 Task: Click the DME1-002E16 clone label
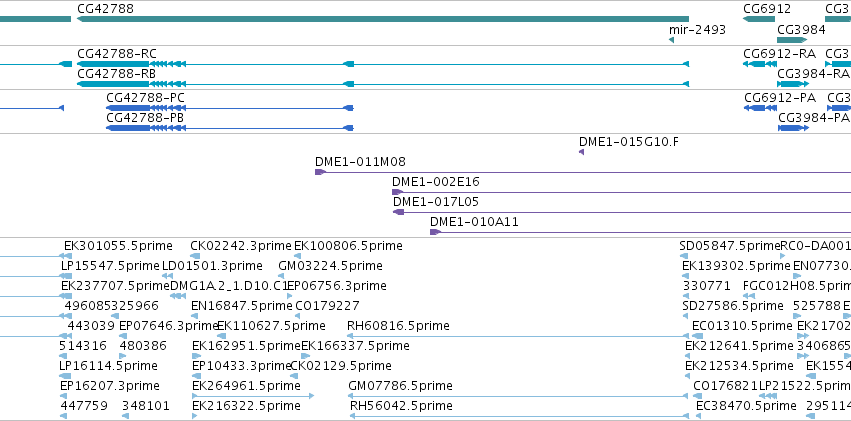pos(436,182)
